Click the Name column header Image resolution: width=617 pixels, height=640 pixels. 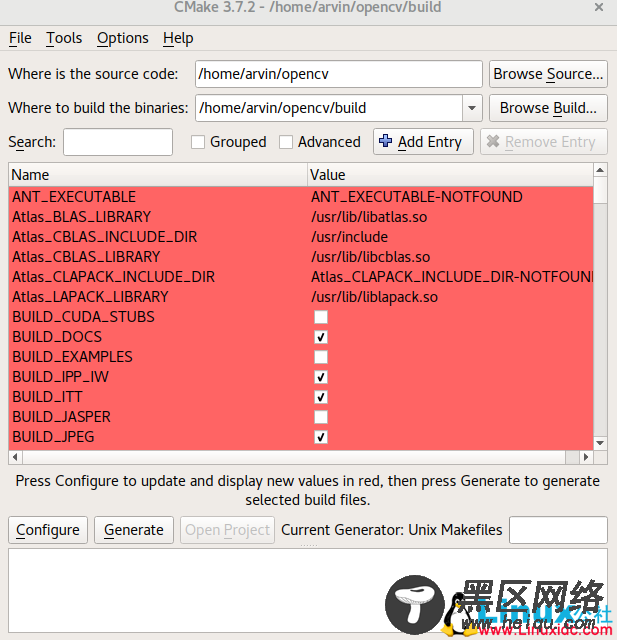click(158, 175)
